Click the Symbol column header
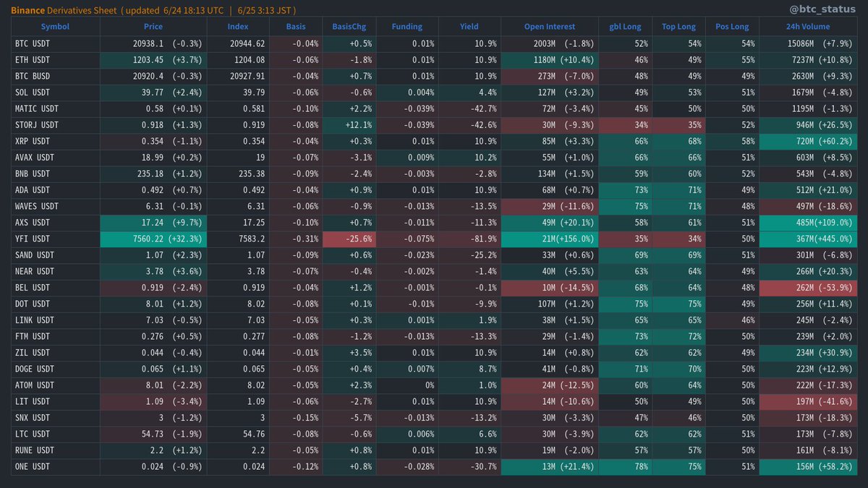This screenshot has width=868, height=488. (55, 27)
